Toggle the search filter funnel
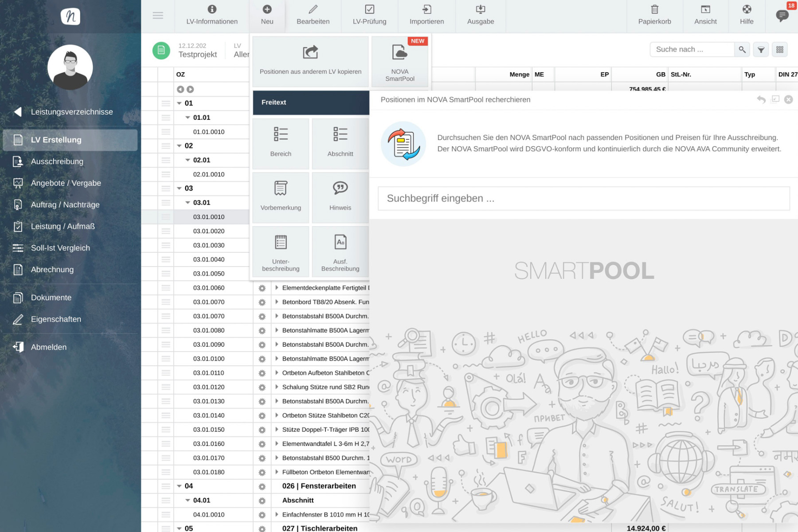 [761, 49]
